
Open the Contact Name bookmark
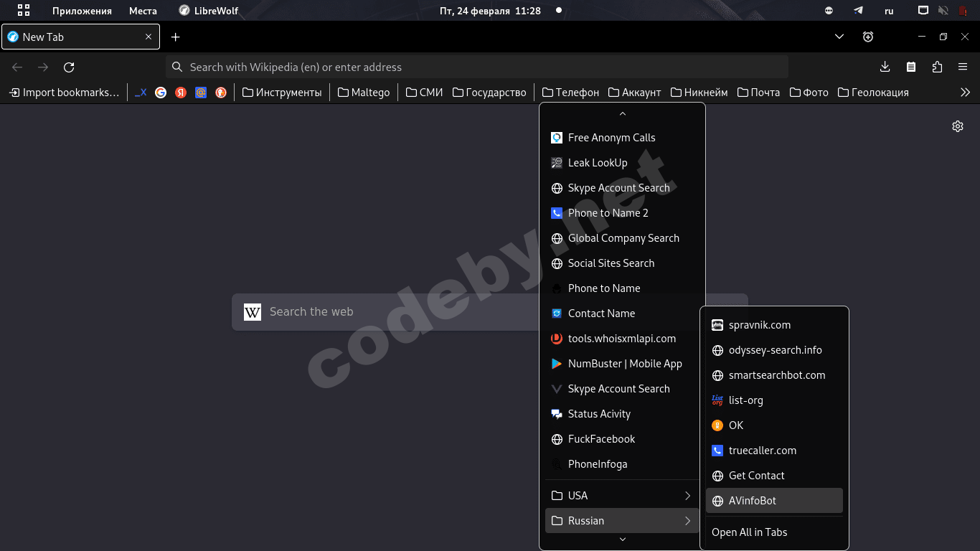pos(622,314)
